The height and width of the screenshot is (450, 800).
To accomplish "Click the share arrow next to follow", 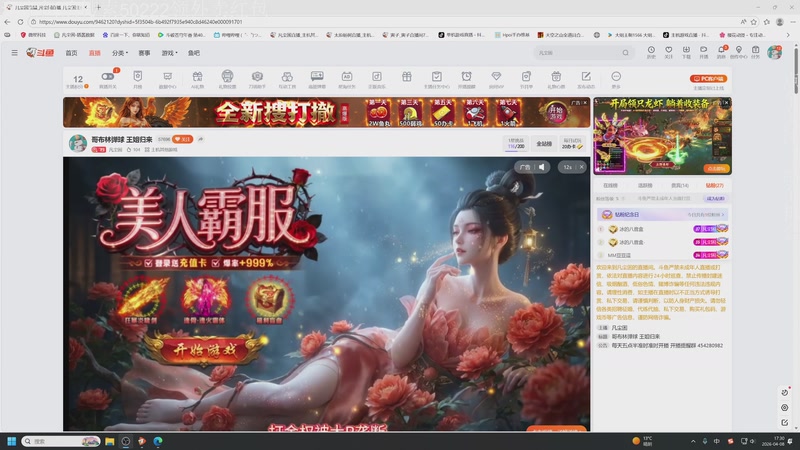I will [201, 139].
